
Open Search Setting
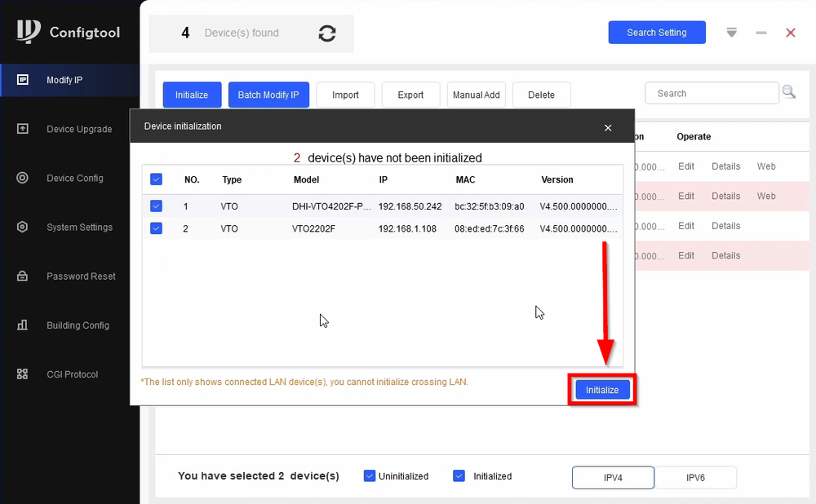click(657, 32)
